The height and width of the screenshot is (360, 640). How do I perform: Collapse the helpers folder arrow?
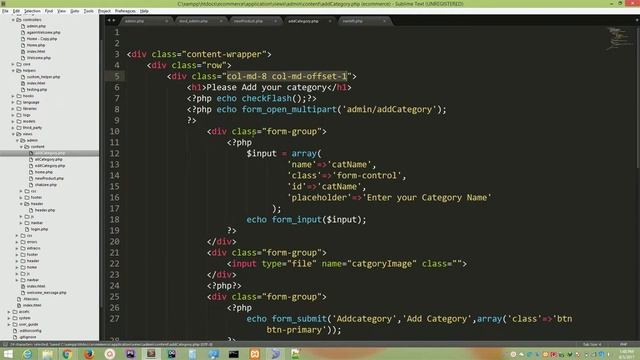click(x=13, y=71)
